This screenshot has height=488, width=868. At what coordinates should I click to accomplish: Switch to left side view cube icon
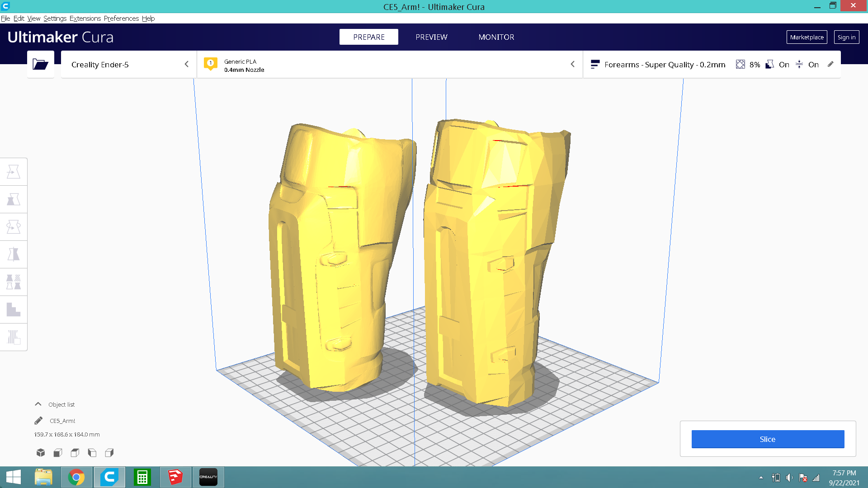(x=92, y=452)
